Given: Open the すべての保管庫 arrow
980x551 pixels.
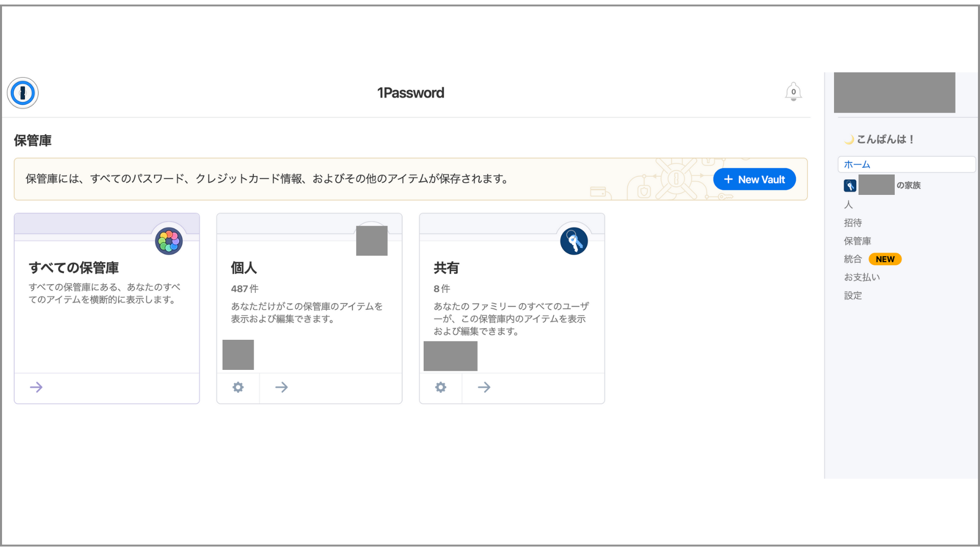Looking at the screenshot, I should click(36, 387).
